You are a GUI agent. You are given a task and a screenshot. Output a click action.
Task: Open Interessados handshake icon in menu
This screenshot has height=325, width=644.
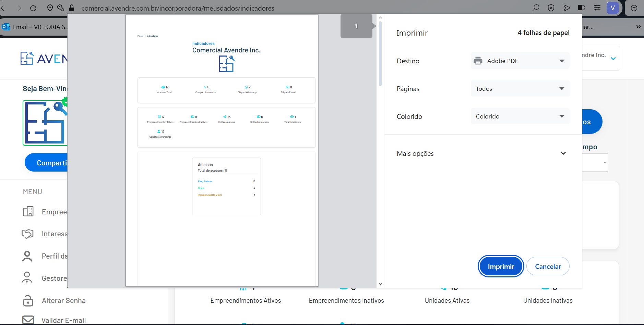coord(27,234)
